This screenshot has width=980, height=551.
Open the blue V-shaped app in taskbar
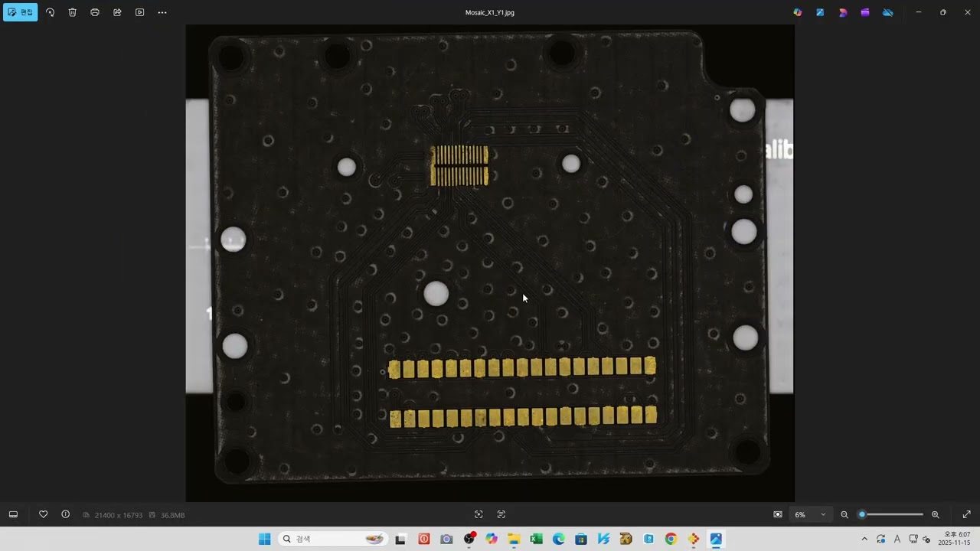[x=604, y=539]
